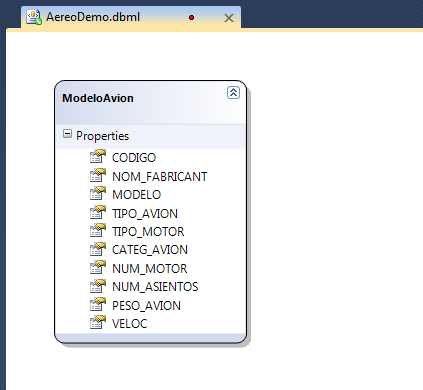Viewport: 423px width, 390px height.
Task: Click the MODELO property icon
Action: point(98,193)
